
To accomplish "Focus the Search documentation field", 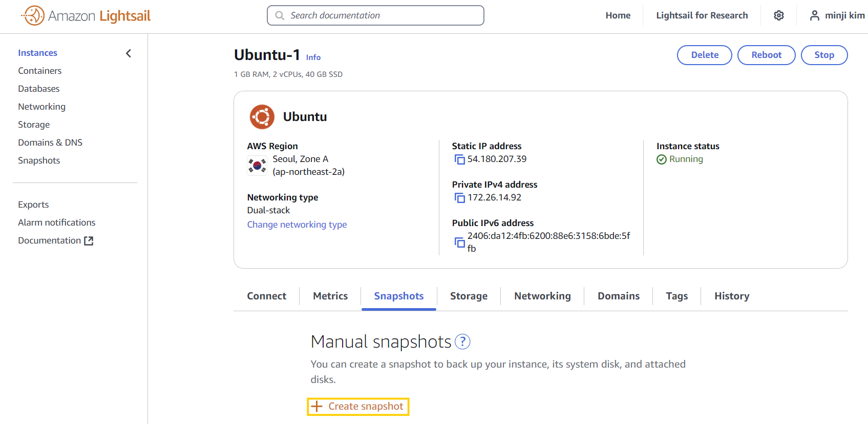I will point(375,15).
